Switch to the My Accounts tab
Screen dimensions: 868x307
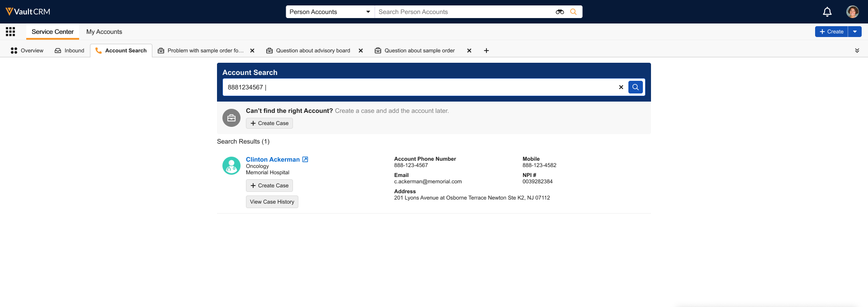[104, 32]
